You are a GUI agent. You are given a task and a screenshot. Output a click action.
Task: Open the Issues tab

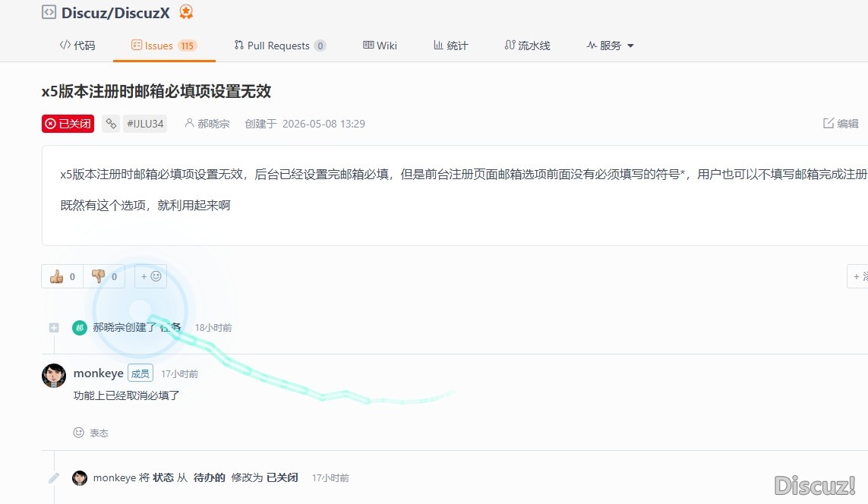point(164,46)
